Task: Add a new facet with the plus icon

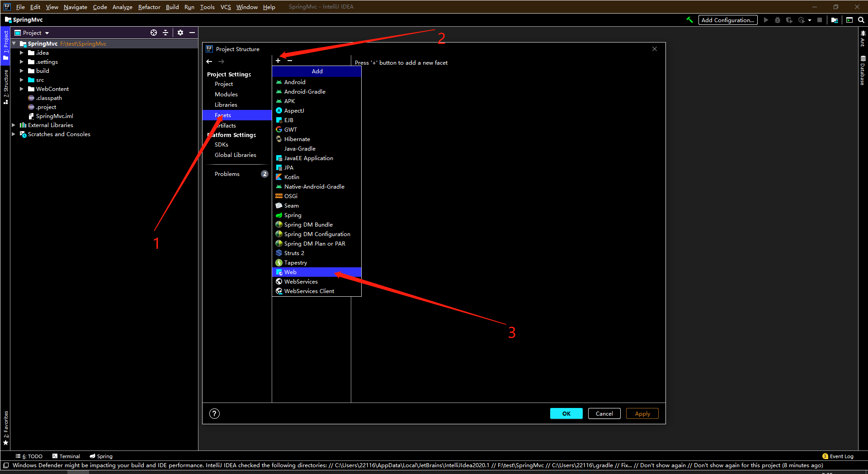Action: (x=278, y=60)
